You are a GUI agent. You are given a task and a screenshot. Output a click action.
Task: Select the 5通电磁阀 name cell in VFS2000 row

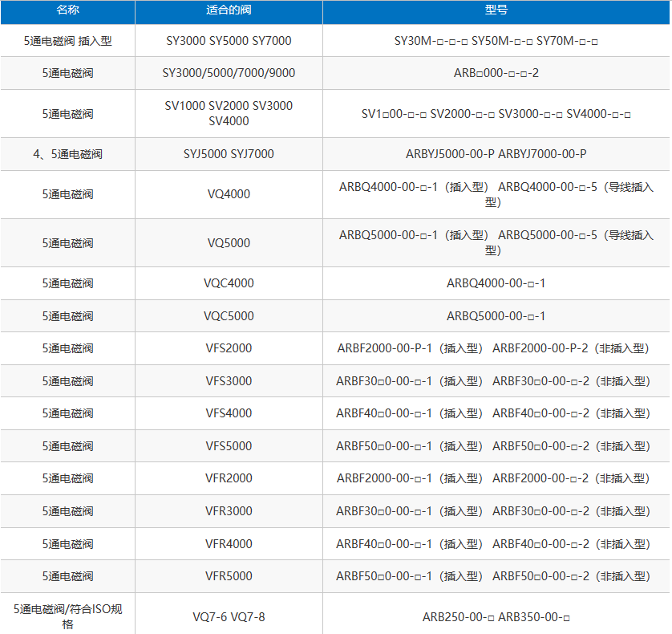(x=67, y=348)
